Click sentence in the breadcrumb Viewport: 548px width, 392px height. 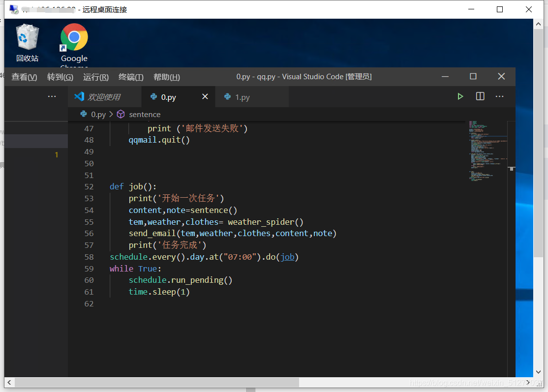145,114
